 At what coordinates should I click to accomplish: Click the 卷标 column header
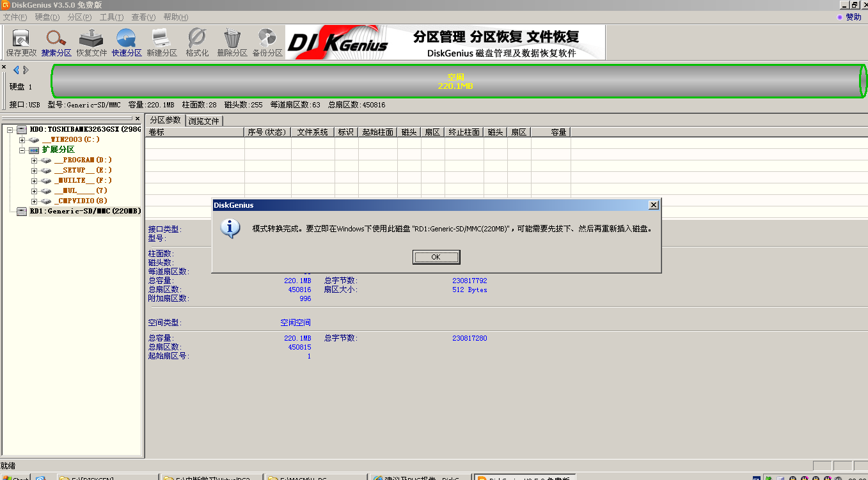click(x=195, y=132)
